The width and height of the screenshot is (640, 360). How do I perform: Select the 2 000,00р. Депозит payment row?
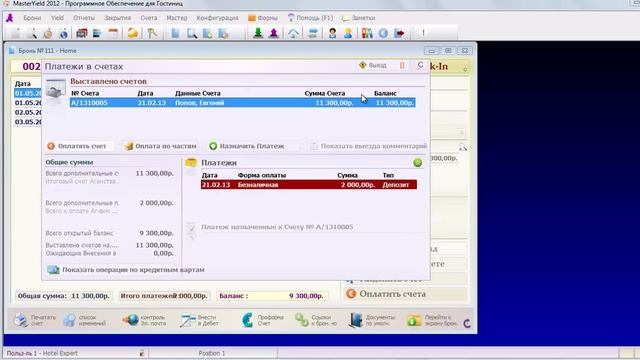309,184
